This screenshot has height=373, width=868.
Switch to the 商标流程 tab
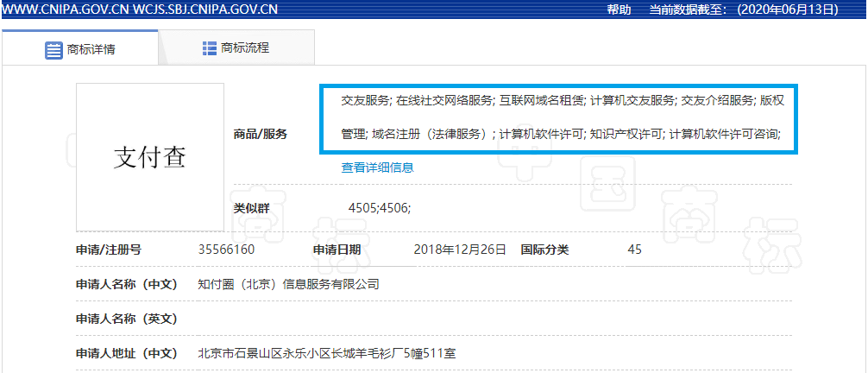[237, 47]
